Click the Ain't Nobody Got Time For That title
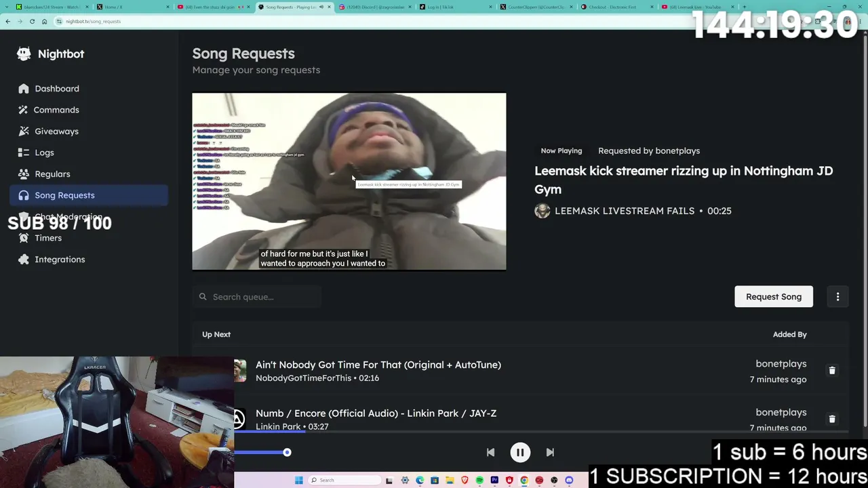This screenshot has height=488, width=868. click(x=378, y=365)
